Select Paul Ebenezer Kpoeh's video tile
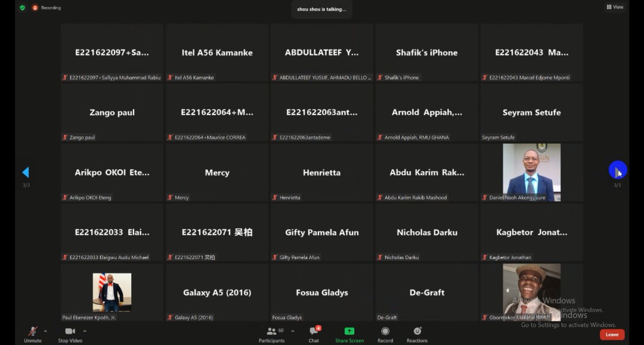Screen dimensions: 644x345 (112, 292)
